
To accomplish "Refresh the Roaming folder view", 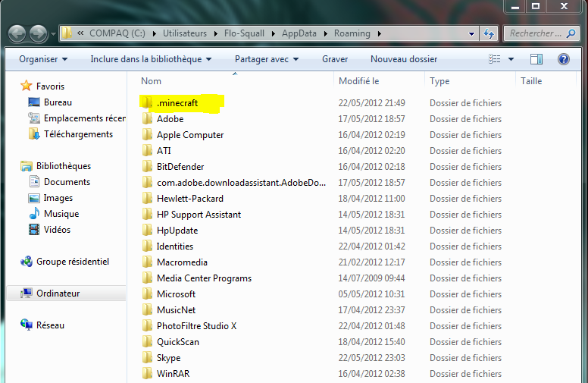I will [x=489, y=34].
